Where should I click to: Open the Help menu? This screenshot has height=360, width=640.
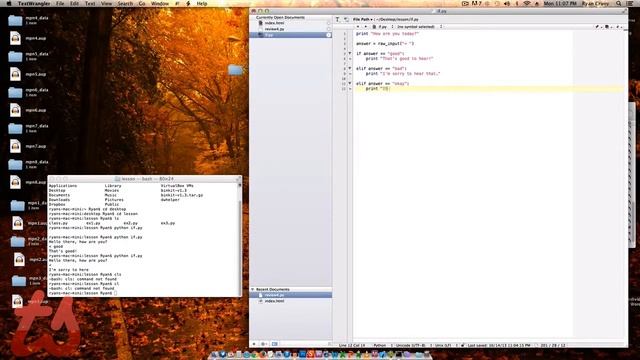[x=202, y=3]
